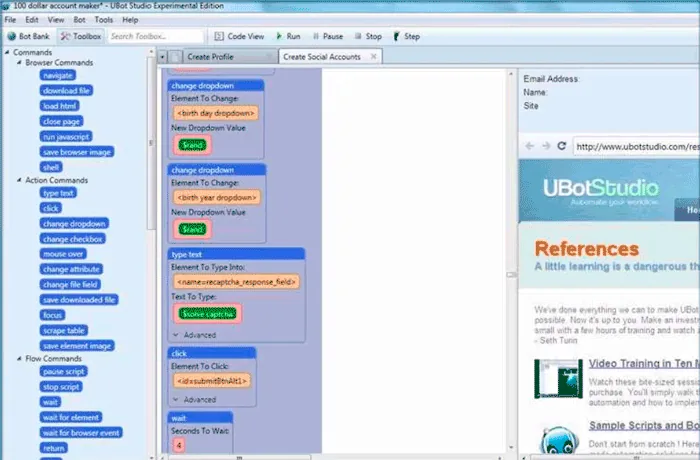Viewport: 700px width, 460px height.
Task: Focus the Search Toolbox field
Action: pos(156,36)
